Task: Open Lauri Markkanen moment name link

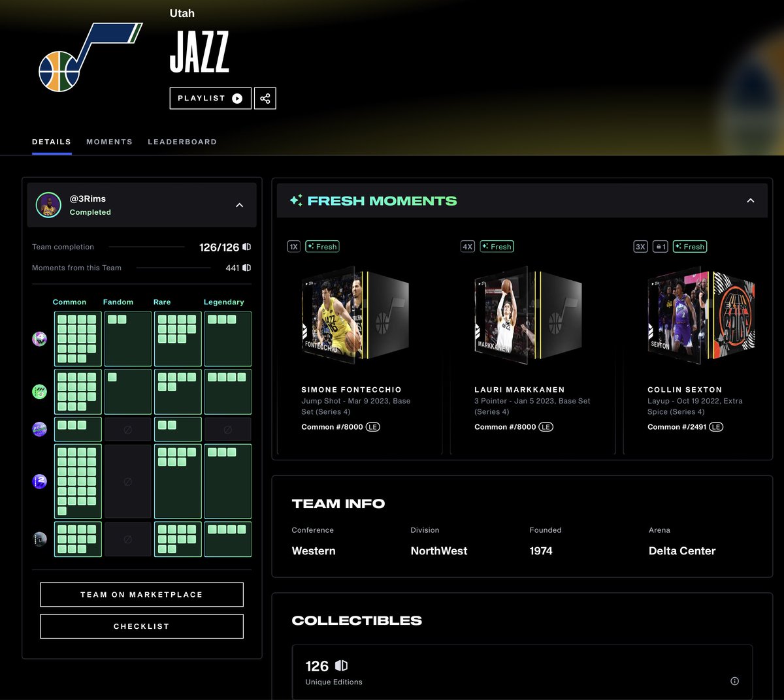Action: click(519, 390)
